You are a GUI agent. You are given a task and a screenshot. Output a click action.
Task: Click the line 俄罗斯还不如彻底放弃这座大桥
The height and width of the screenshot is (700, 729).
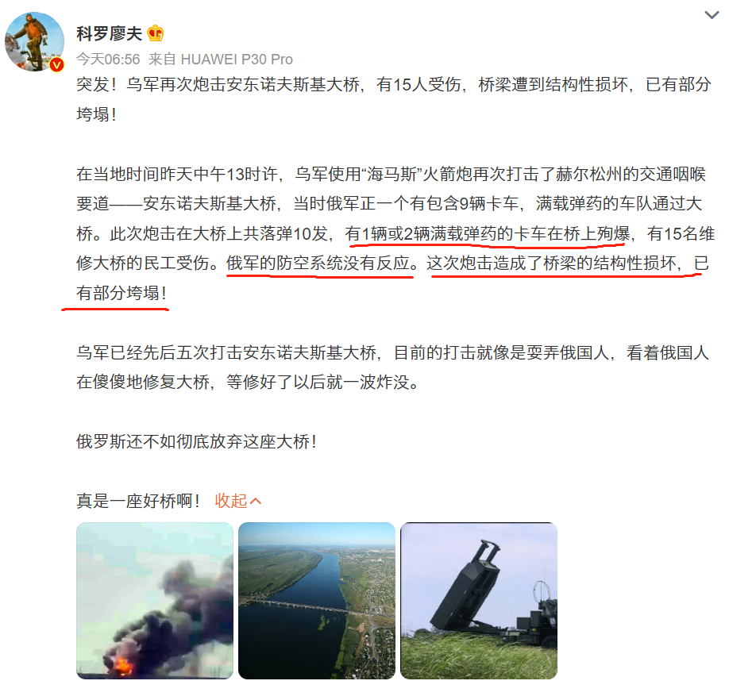click(196, 441)
